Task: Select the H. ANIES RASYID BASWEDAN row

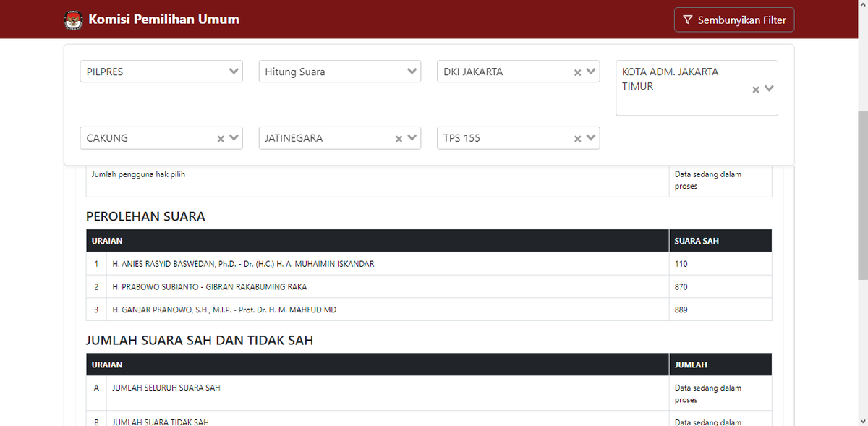Action: coord(429,264)
